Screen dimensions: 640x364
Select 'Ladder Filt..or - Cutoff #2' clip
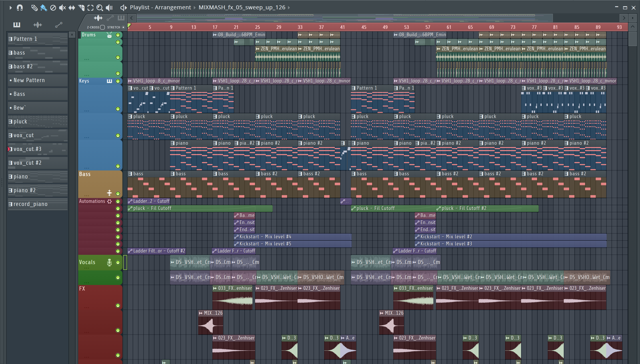(x=157, y=251)
